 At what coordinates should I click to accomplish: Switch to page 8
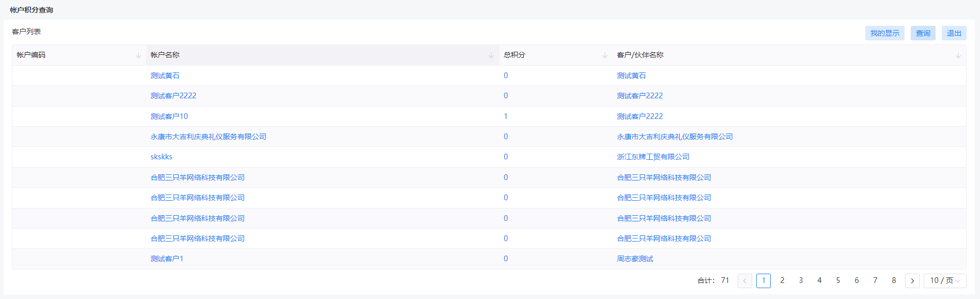coord(894,281)
